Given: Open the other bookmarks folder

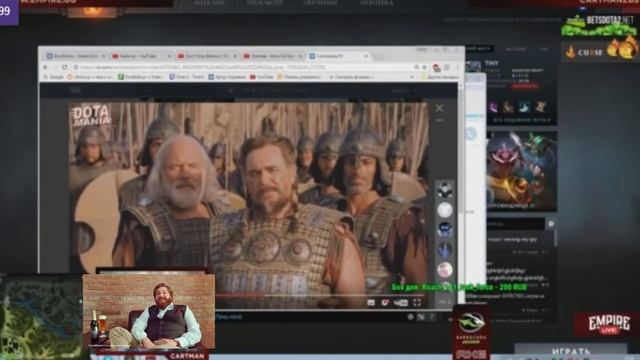Looking at the screenshot, I should click(440, 77).
